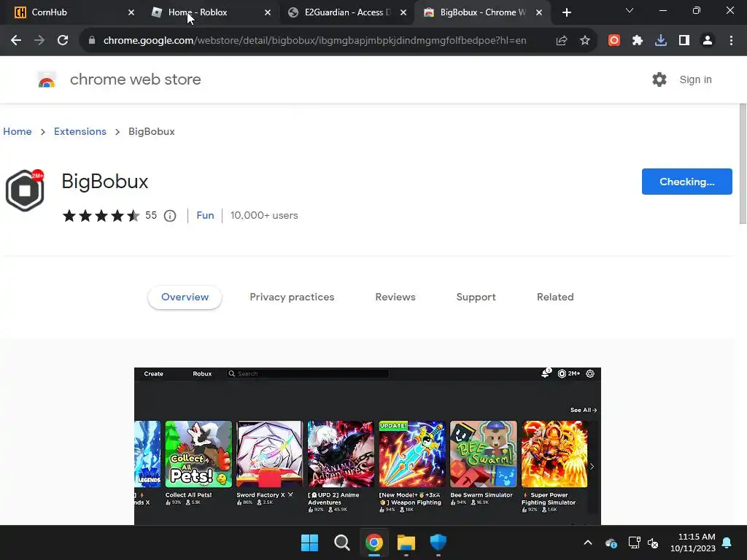Click the page vertical scrollbar
The image size is (747, 560).
[743, 164]
